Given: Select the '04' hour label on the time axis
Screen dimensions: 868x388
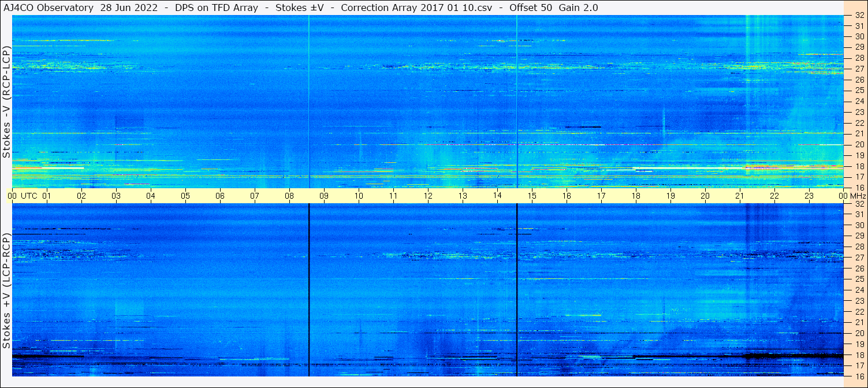Looking at the screenshot, I should point(151,196).
